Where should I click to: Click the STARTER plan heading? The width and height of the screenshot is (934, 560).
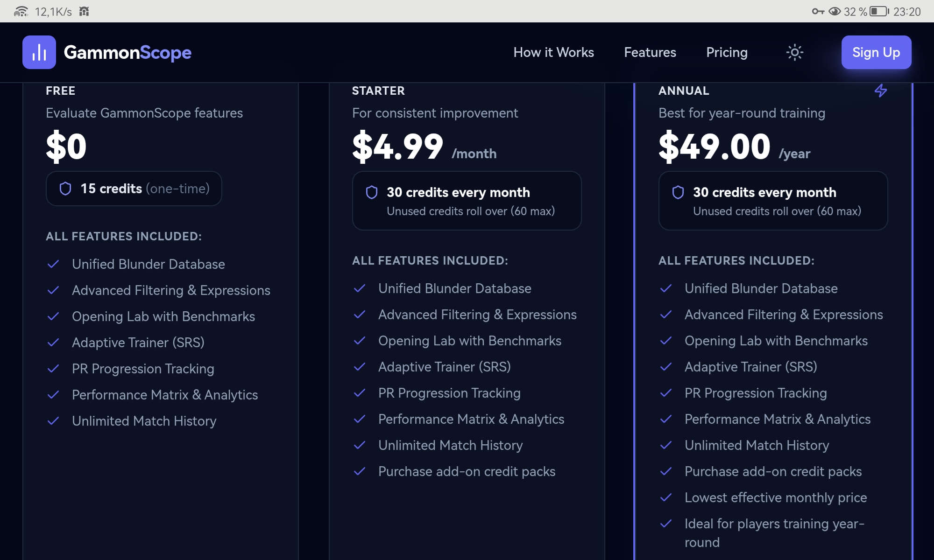[378, 91]
